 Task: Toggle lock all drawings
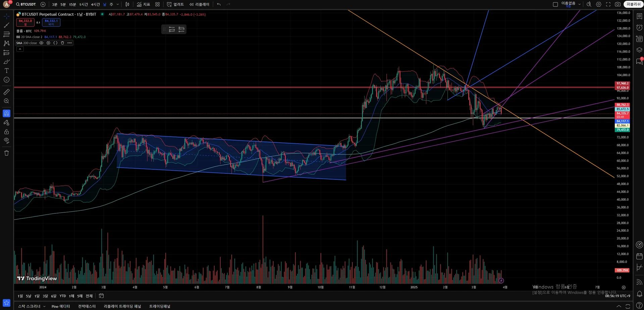[x=6, y=132]
